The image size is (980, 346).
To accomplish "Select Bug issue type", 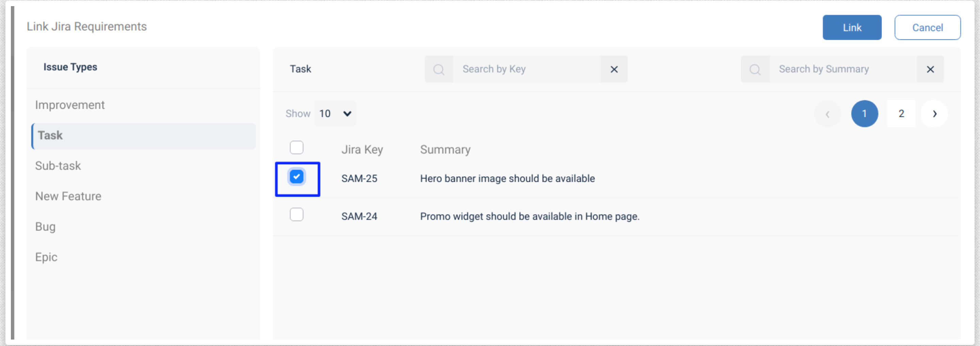I will (45, 227).
